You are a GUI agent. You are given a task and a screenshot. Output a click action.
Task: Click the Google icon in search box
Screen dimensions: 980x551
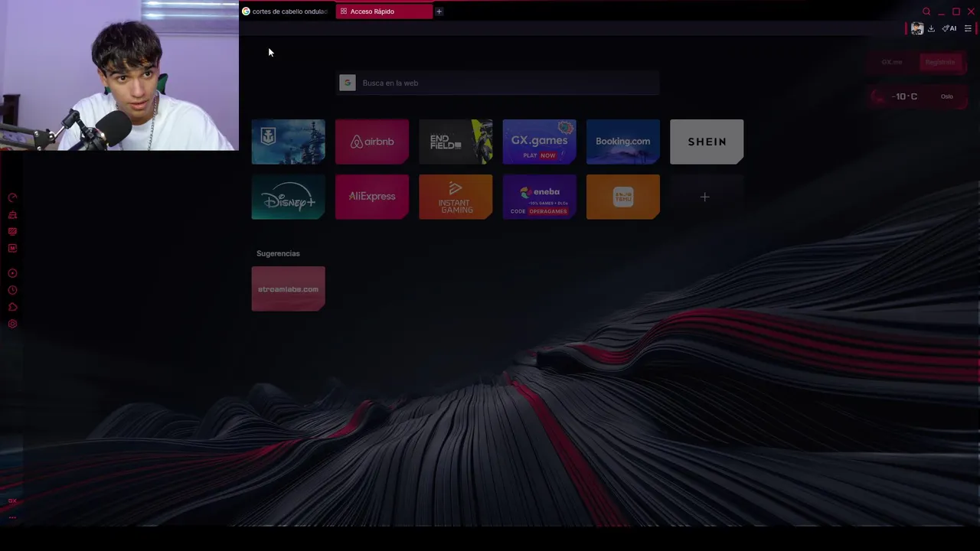(x=348, y=83)
